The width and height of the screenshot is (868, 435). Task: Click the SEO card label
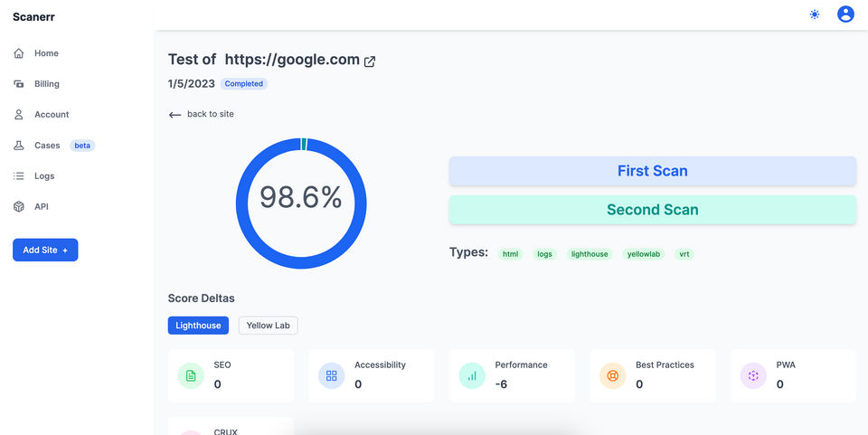222,364
